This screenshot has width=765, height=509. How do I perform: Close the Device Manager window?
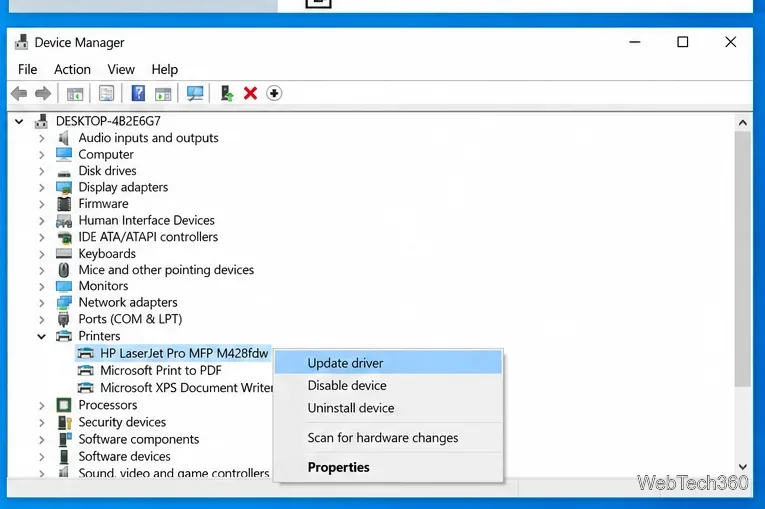point(730,42)
